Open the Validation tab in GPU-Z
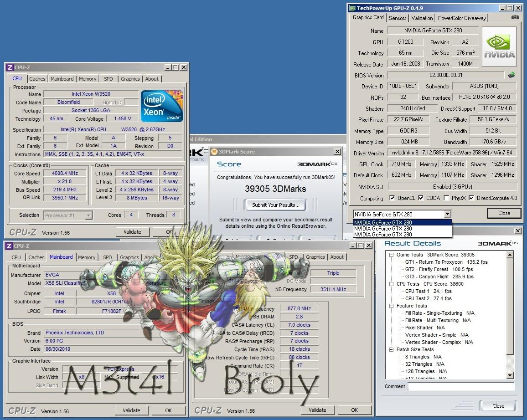Screen dimensions: 527x420 pyautogui.click(x=422, y=18)
